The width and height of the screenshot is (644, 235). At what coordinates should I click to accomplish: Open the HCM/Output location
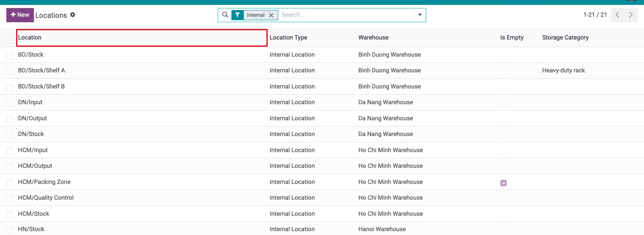[x=35, y=166]
